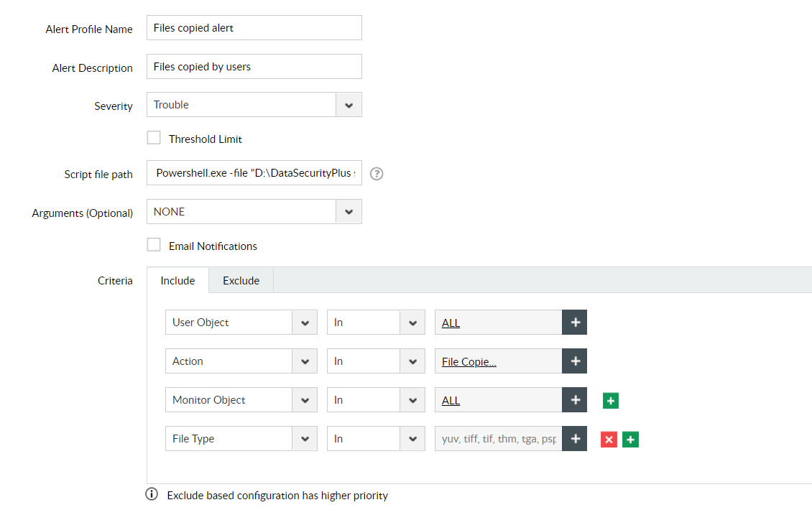Click the plus icon next to Action criteria
Image resolution: width=812 pixels, height=510 pixels.
click(x=575, y=361)
